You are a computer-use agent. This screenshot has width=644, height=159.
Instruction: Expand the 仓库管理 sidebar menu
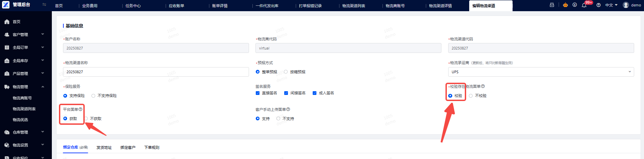click(43, 132)
